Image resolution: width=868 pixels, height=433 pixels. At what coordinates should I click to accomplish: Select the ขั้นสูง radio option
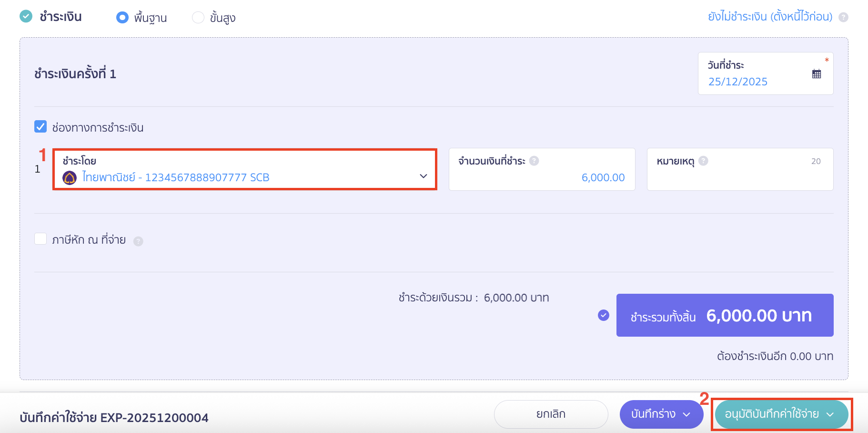(x=198, y=18)
